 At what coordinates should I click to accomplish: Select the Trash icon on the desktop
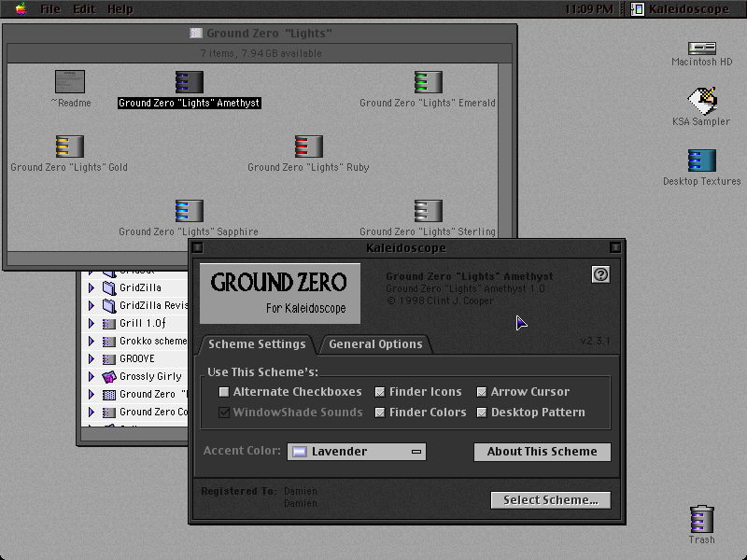[x=702, y=519]
